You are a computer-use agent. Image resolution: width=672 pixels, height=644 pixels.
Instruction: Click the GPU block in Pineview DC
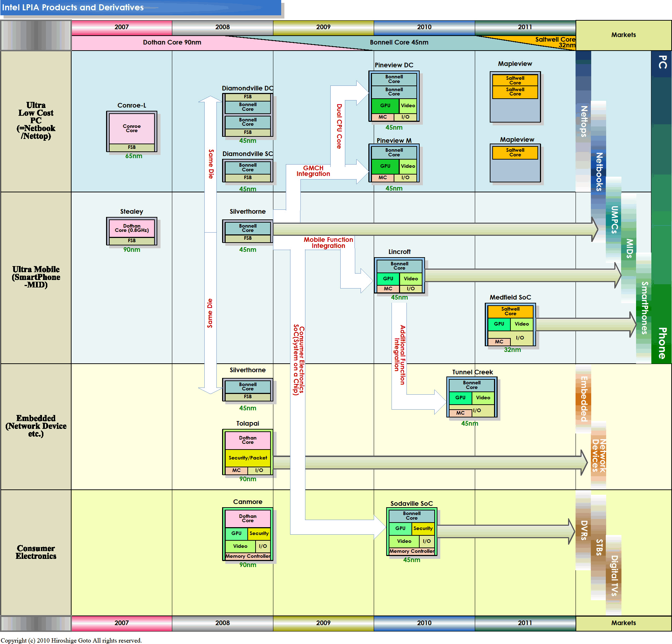(x=385, y=106)
